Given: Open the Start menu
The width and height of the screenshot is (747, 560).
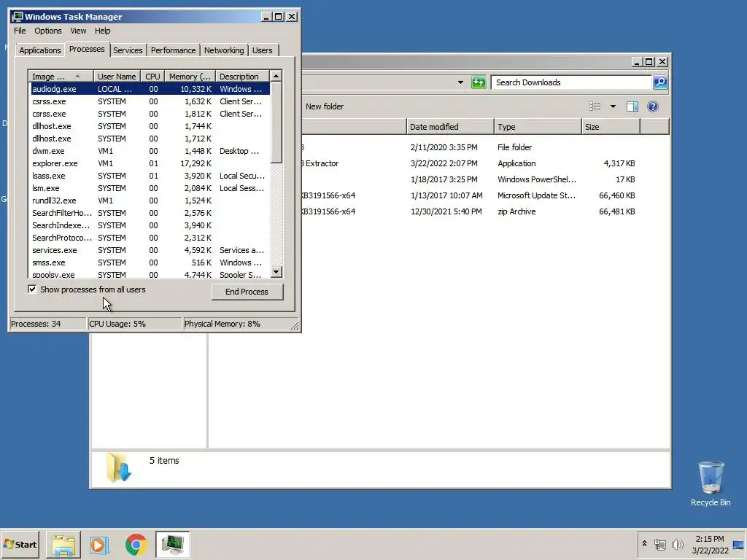Looking at the screenshot, I should click(20, 544).
